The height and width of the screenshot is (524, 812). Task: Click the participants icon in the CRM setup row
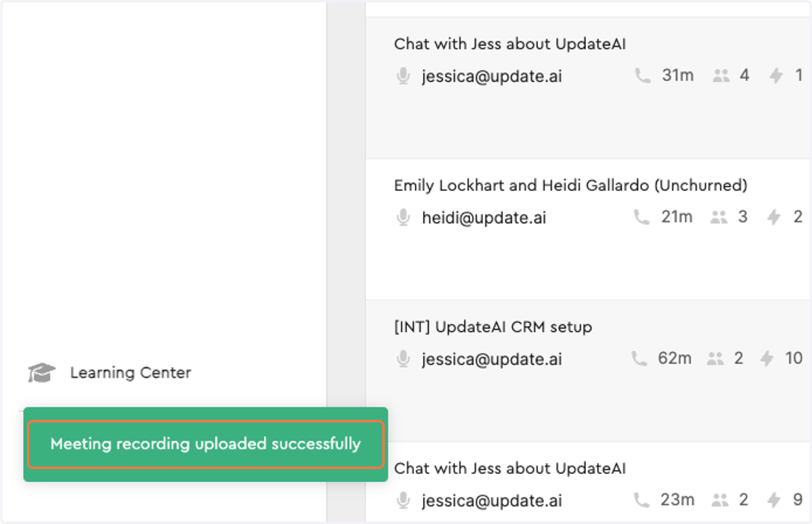pos(716,359)
